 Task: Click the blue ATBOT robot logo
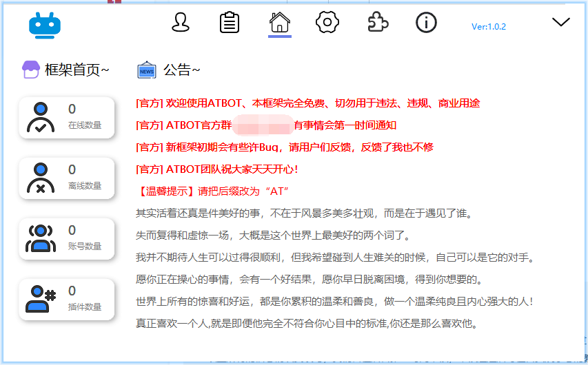coord(45,25)
